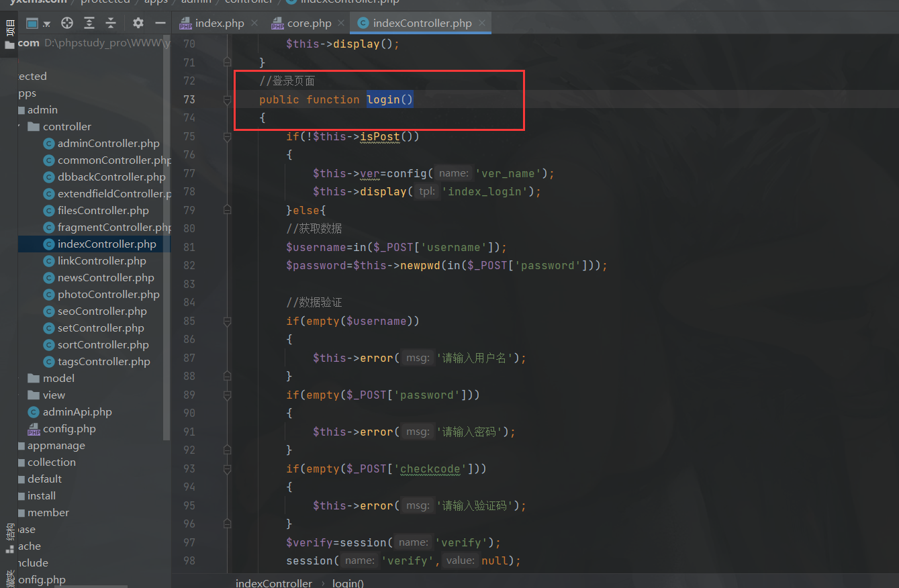Image resolution: width=899 pixels, height=588 pixels.
Task: Select the default folder
Action: click(44, 479)
